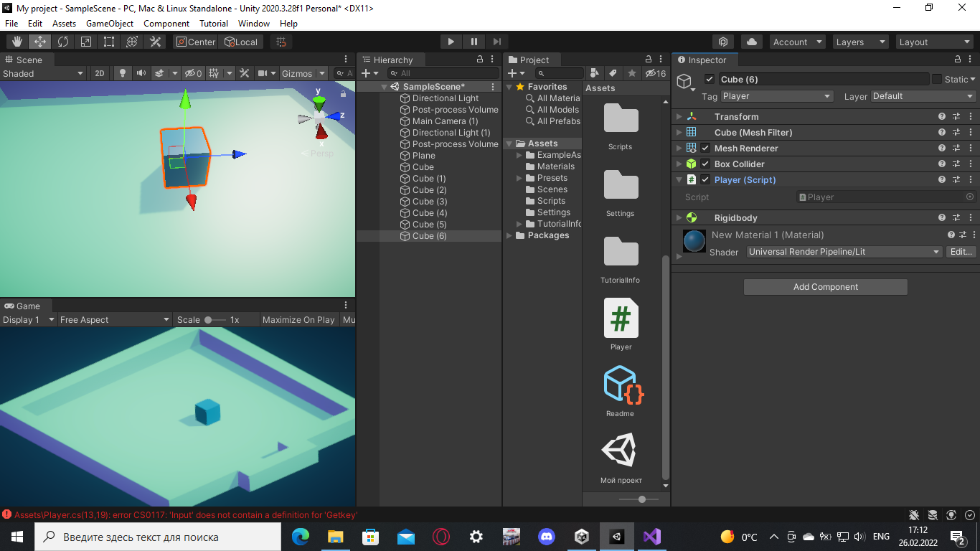Screen dimensions: 980x551
Task: Search by type in Project panel
Action: point(594,73)
